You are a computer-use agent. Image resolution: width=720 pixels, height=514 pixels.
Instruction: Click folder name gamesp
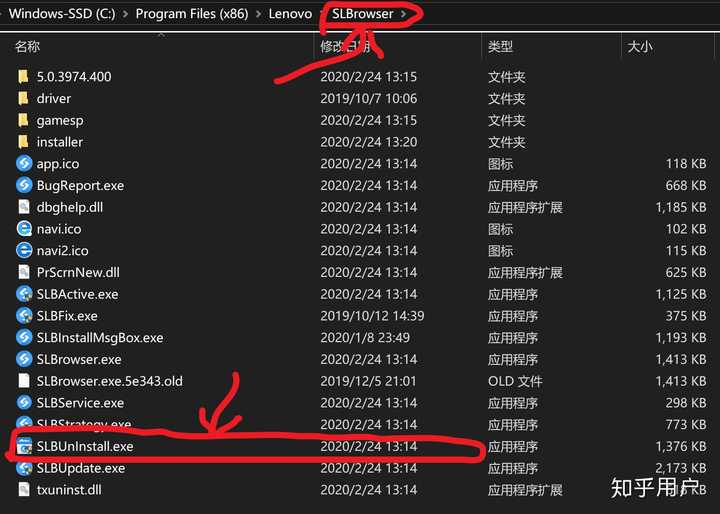(60, 120)
